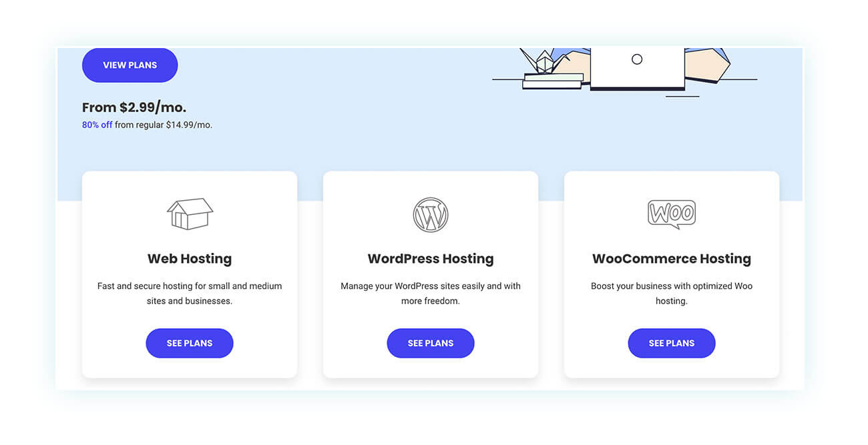Click the WordPress logo icon
The height and width of the screenshot is (445, 868).
(431, 215)
